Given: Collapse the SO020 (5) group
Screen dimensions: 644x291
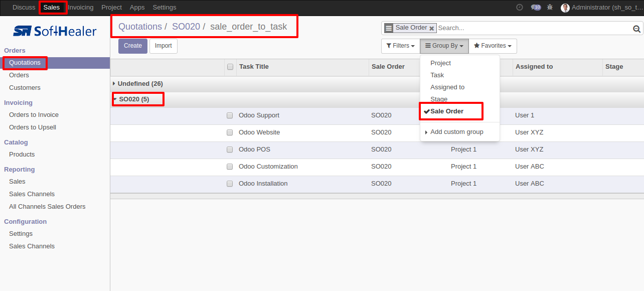Looking at the screenshot, I should pos(131,99).
